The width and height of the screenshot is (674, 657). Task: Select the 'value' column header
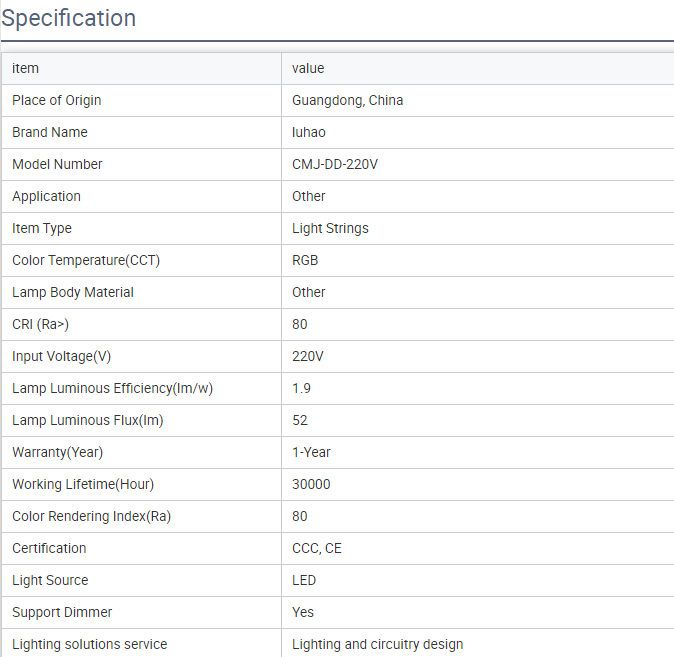coord(308,68)
